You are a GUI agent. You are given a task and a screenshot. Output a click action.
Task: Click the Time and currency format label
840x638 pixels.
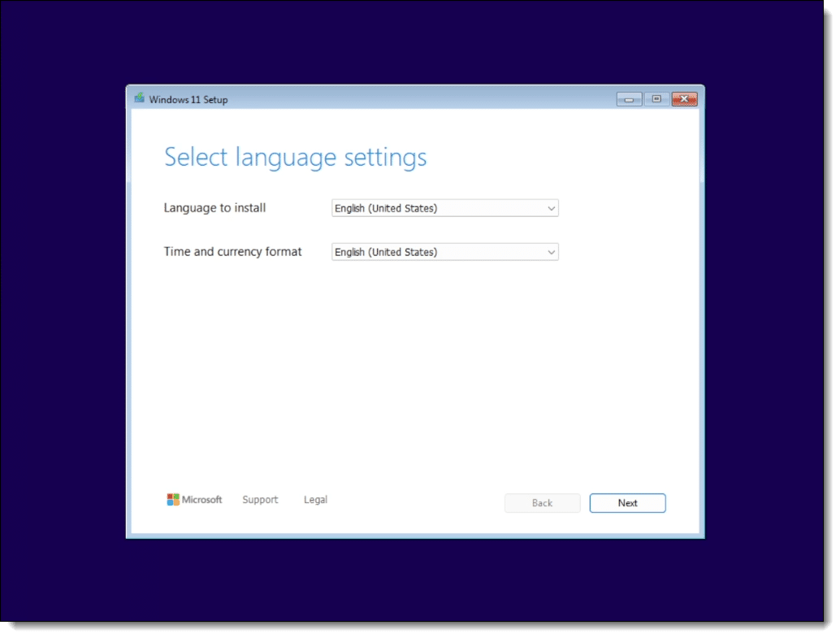(x=234, y=253)
